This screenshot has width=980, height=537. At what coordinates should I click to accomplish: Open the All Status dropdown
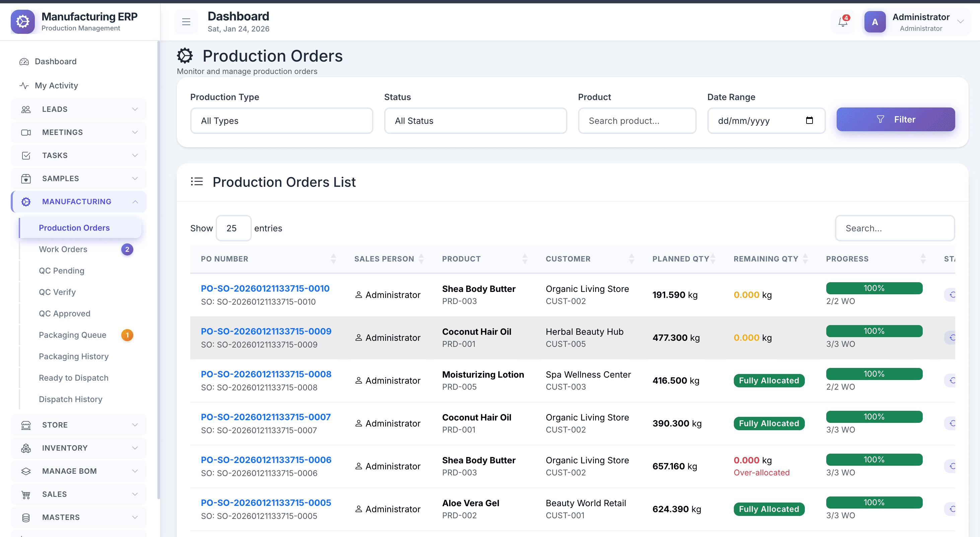point(475,121)
